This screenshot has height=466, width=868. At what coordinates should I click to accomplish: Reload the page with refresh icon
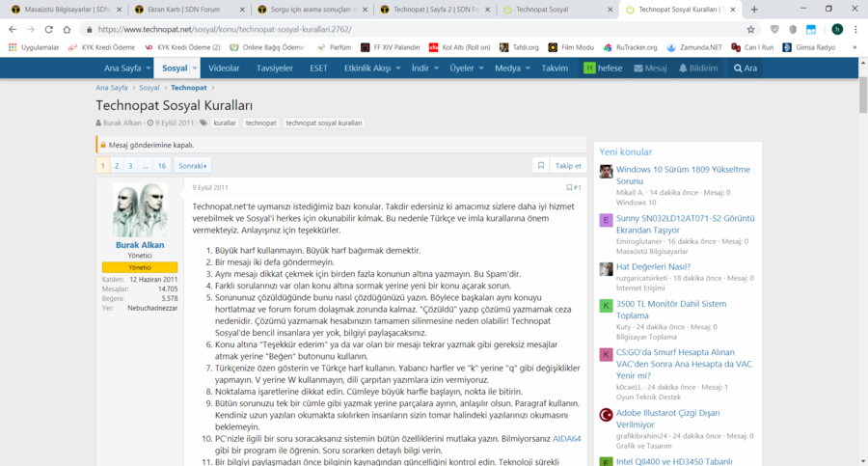click(49, 29)
